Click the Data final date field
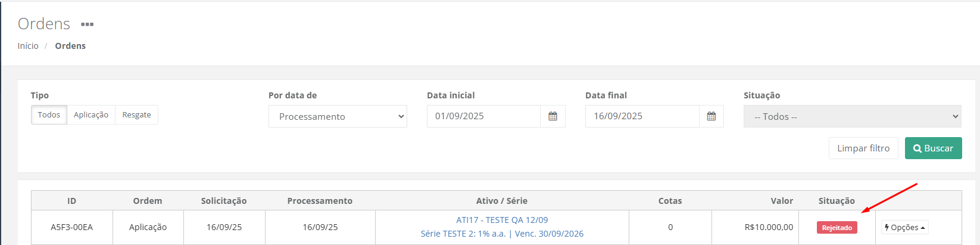The width and height of the screenshot is (980, 245). pos(641,116)
